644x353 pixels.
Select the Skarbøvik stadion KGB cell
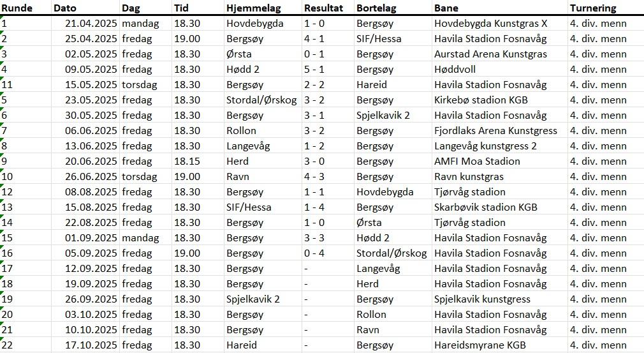pos(485,207)
